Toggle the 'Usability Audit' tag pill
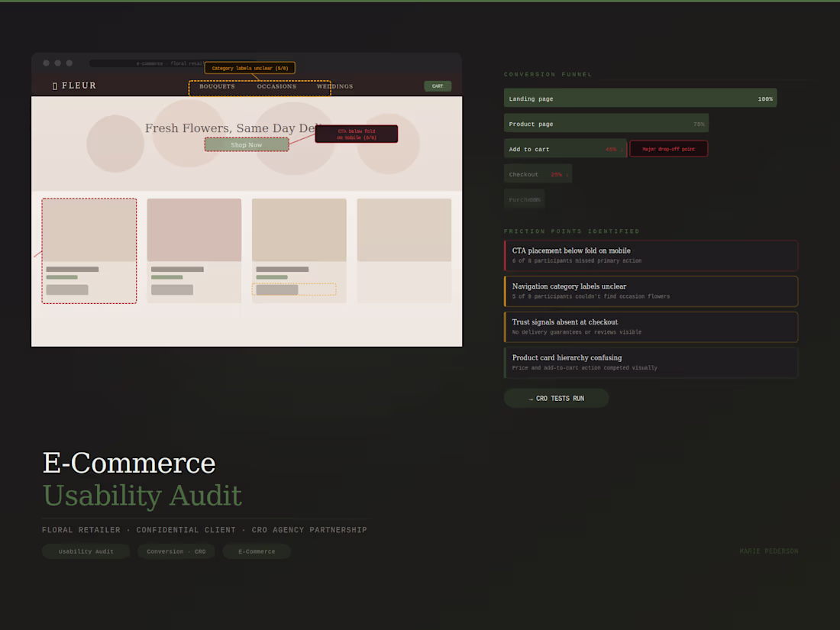This screenshot has width=840, height=630. pyautogui.click(x=86, y=551)
